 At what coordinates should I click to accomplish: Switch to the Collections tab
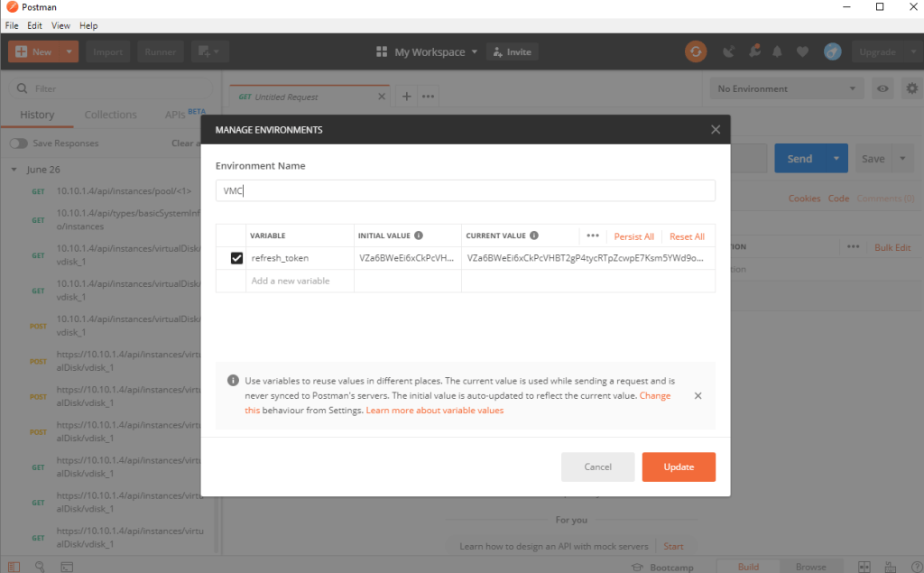(x=110, y=115)
